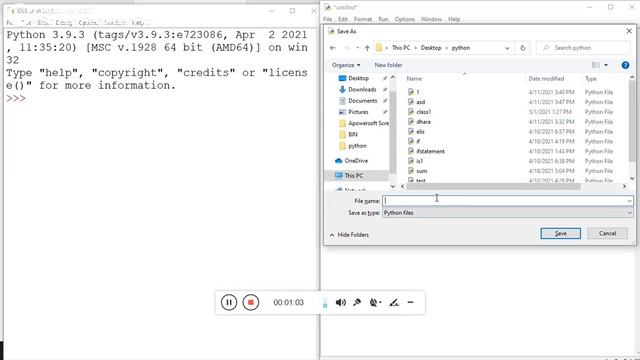
Task: Open the recorder annotation pen tool
Action: click(393, 302)
